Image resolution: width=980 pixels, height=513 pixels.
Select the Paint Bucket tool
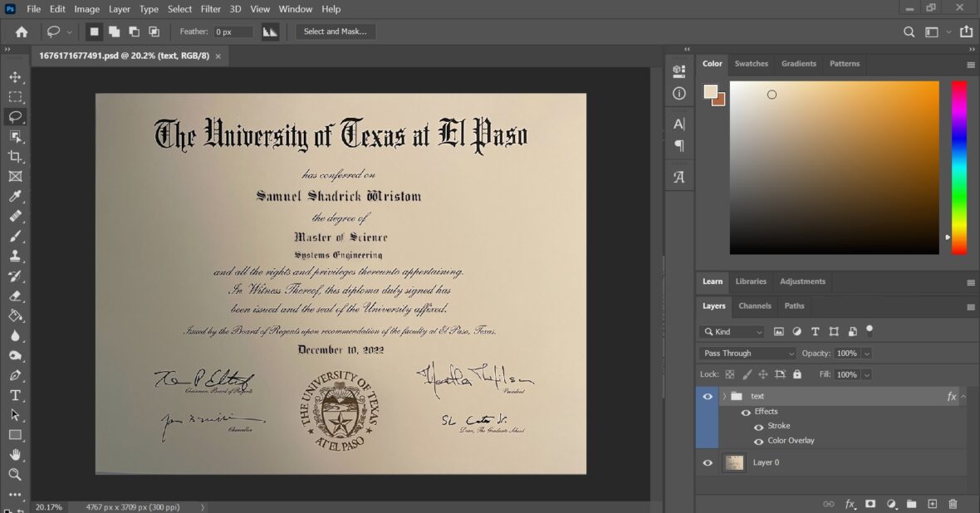click(x=15, y=316)
